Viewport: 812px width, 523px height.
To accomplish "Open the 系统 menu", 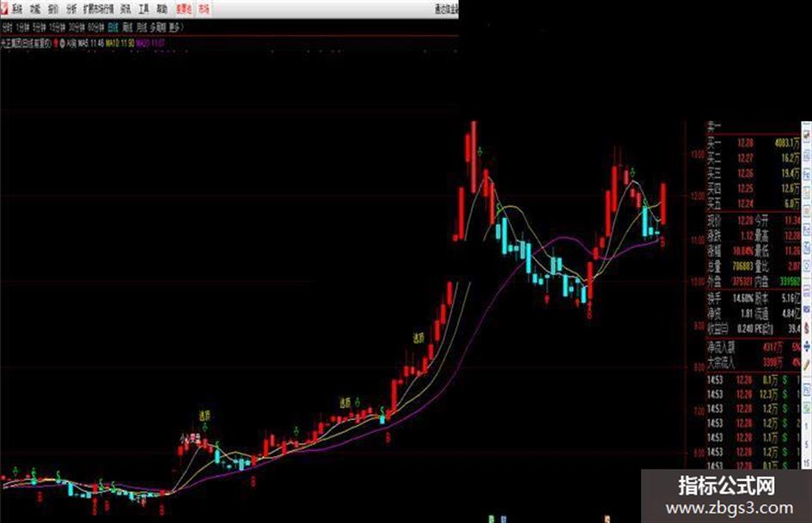I will pyautogui.click(x=17, y=9).
